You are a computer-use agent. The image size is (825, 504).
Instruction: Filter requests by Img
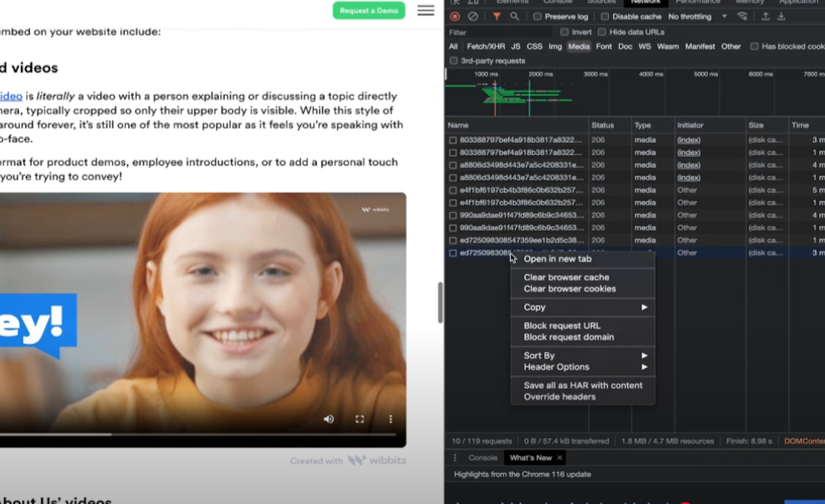point(555,46)
